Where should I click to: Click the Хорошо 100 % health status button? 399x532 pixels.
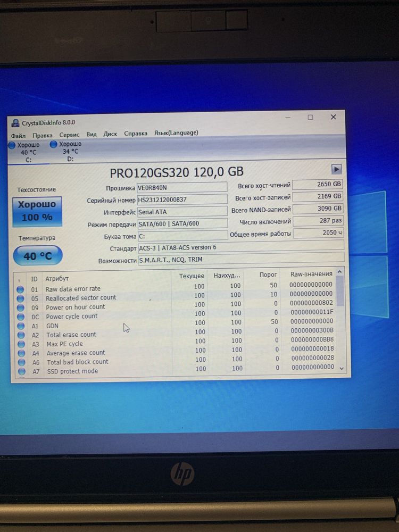(x=37, y=211)
